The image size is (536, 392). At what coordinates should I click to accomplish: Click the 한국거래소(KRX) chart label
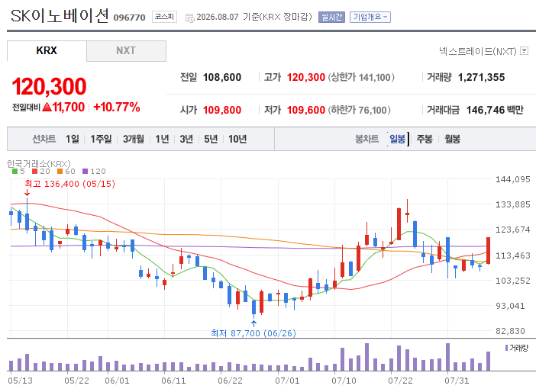pyautogui.click(x=39, y=164)
